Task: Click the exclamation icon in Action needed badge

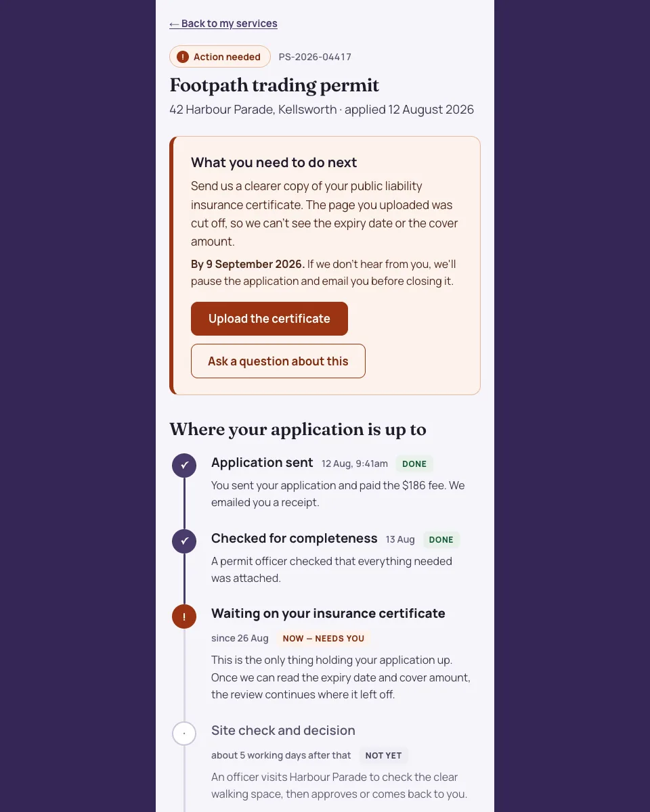Action: coord(183,57)
